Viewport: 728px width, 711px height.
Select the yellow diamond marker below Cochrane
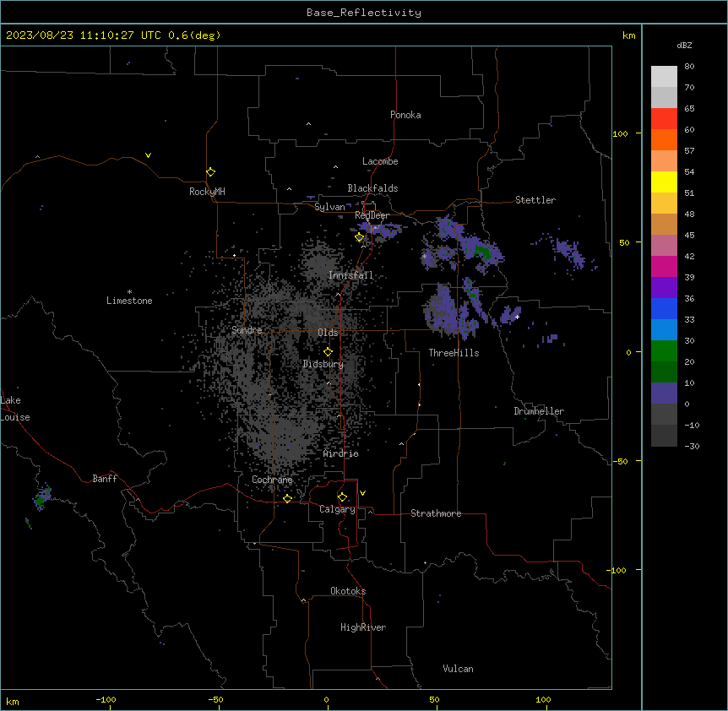pos(287,498)
